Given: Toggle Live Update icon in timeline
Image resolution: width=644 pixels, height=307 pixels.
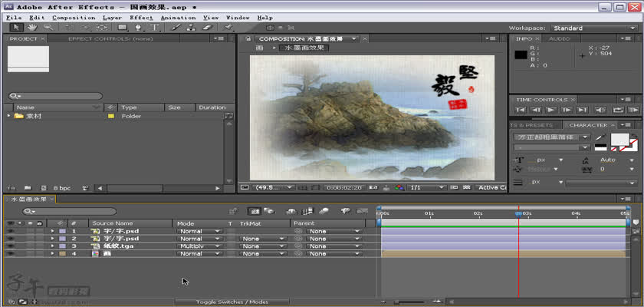Looking at the screenshot, I should pos(255,211).
